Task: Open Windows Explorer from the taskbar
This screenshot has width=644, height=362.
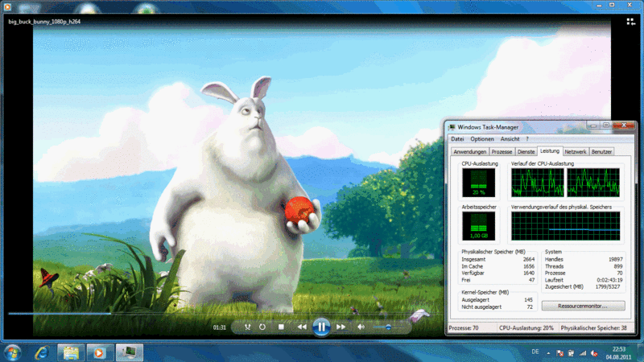Action: click(x=71, y=352)
